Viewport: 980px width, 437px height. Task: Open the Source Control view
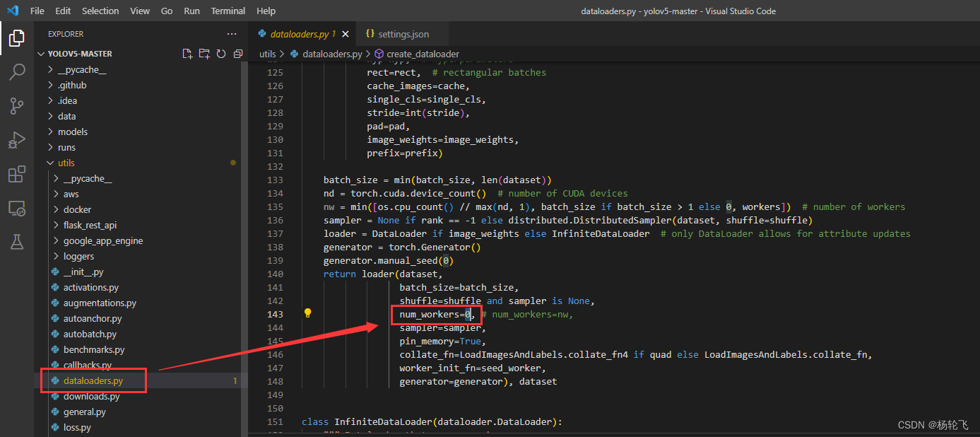click(17, 106)
